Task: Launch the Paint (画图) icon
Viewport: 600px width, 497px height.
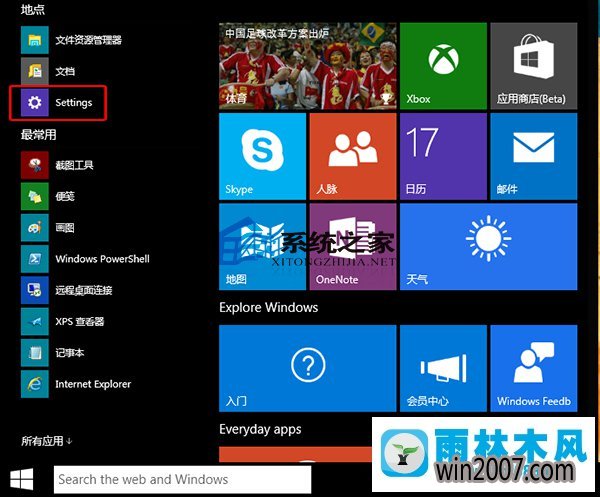Action: point(34,228)
